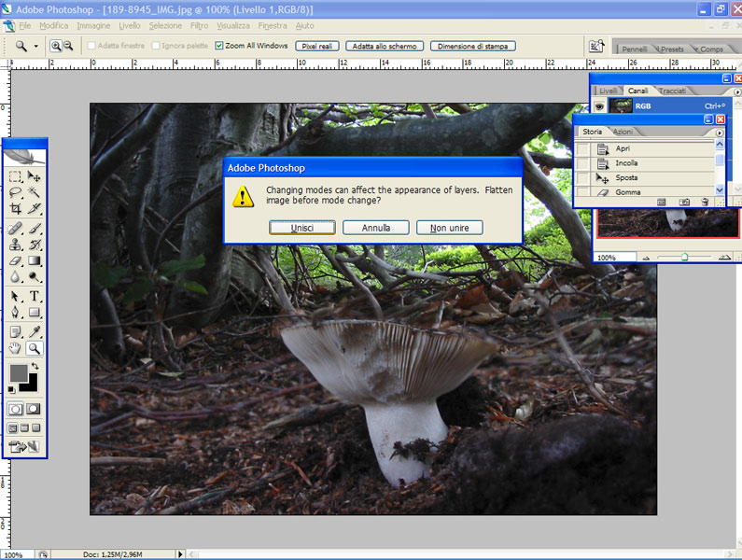Open the zoom tool preset dropdown arrow
This screenshot has width=742, height=560.
[36, 46]
